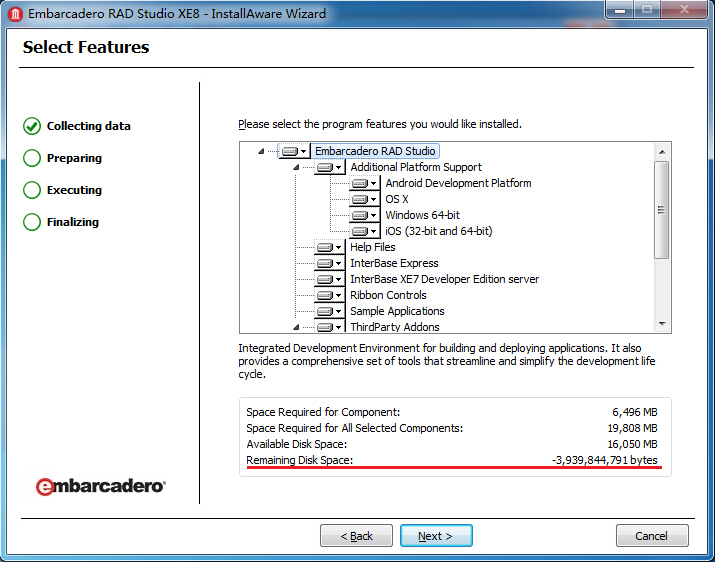This screenshot has height=562, width=715.
Task: Click the Preparing step circle
Action: [32, 158]
